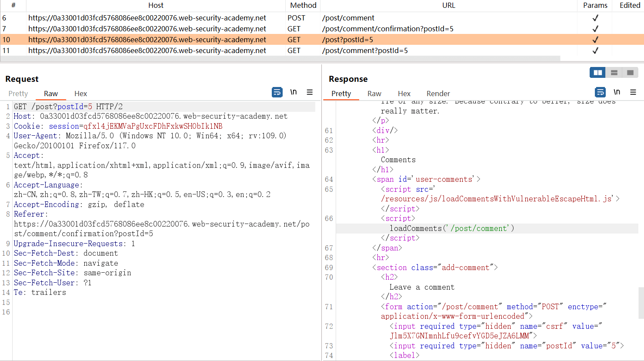Open the Response panel hamburger menu
Image resolution: width=644 pixels, height=361 pixels.
[x=633, y=92]
